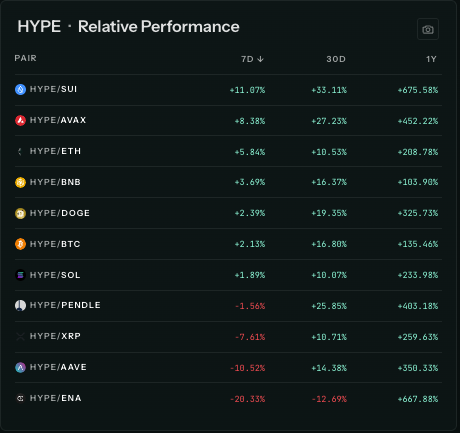Image resolution: width=460 pixels, height=433 pixels.
Task: Click the -7.61% 7D value
Action: coord(250,337)
